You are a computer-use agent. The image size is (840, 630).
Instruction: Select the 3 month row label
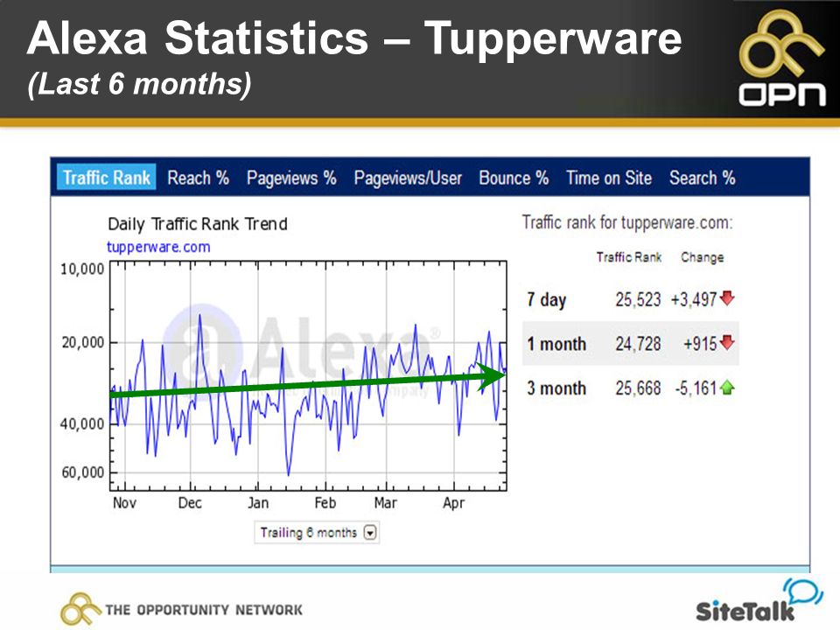556,388
